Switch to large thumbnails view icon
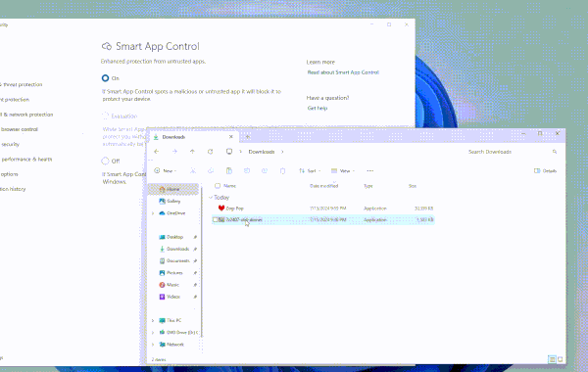 pos(561,359)
